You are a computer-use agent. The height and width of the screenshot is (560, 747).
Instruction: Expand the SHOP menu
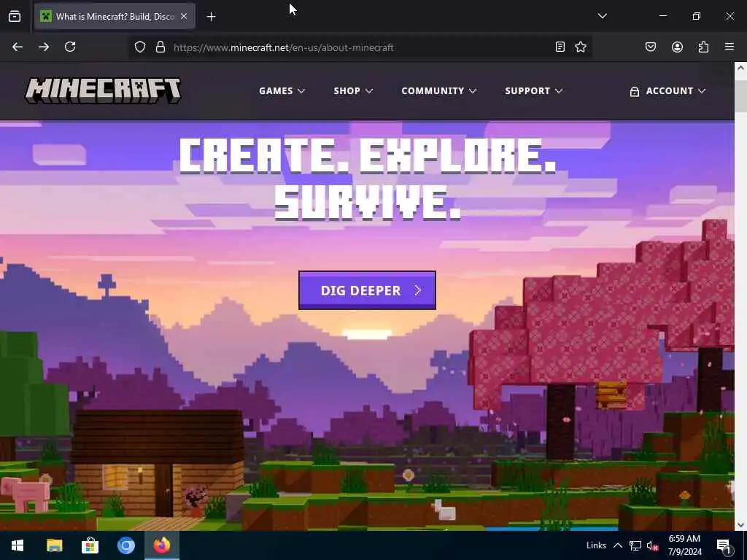[x=353, y=90]
